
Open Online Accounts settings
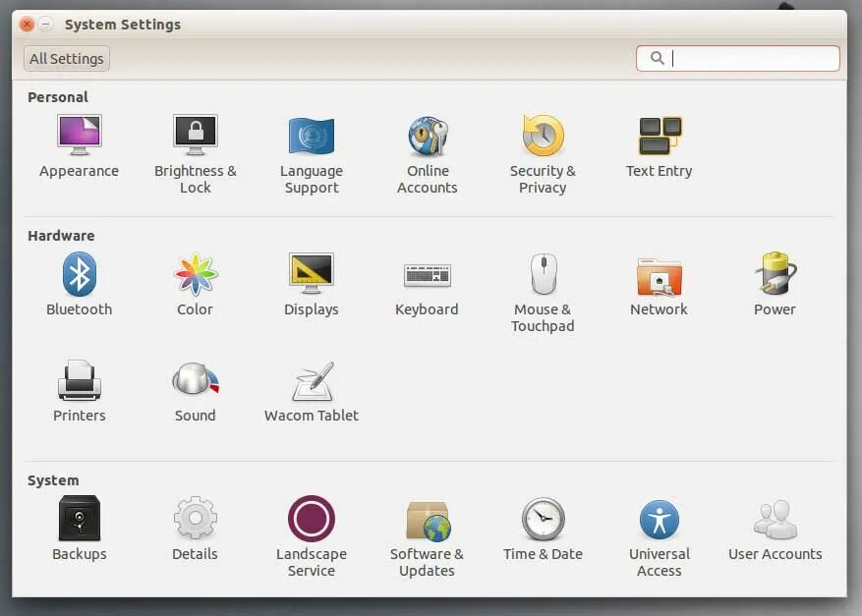pyautogui.click(x=428, y=155)
